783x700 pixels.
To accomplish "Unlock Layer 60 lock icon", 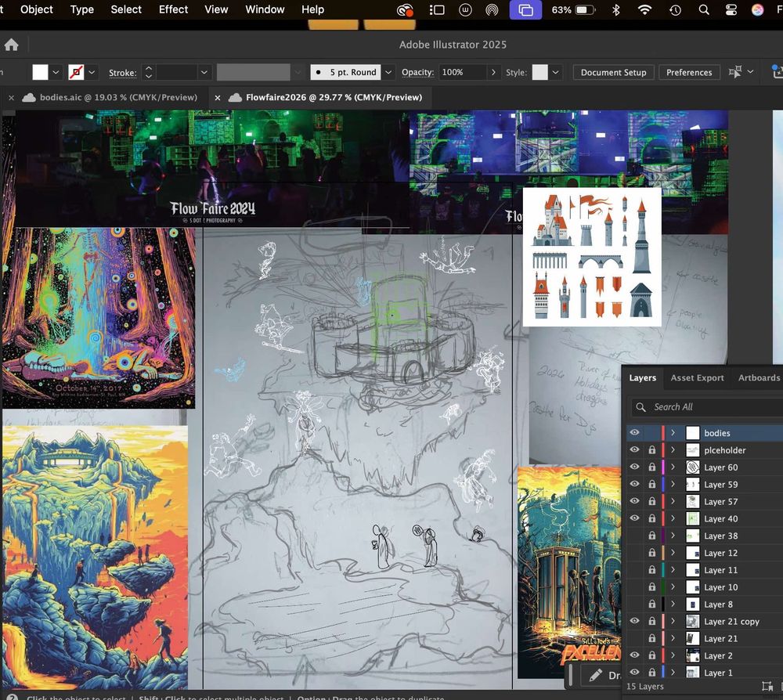I will pos(651,467).
